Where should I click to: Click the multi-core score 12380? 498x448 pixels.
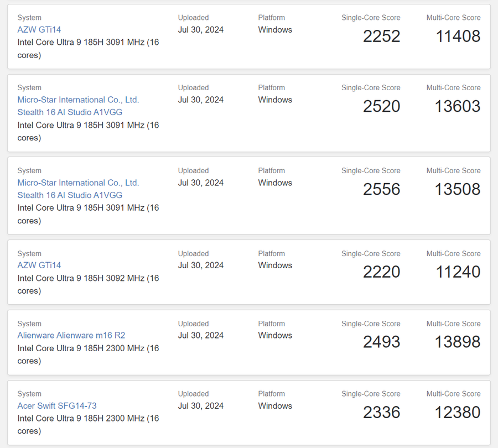(458, 413)
